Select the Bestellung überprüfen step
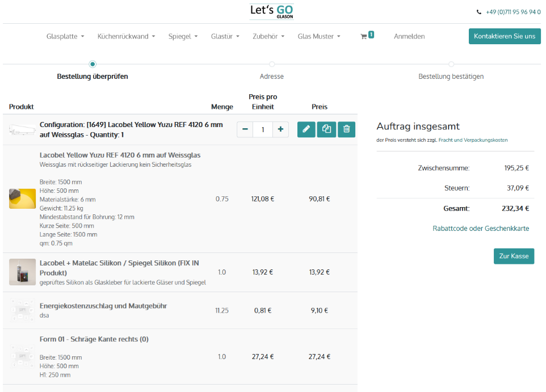The height and width of the screenshot is (392, 546). [x=93, y=76]
